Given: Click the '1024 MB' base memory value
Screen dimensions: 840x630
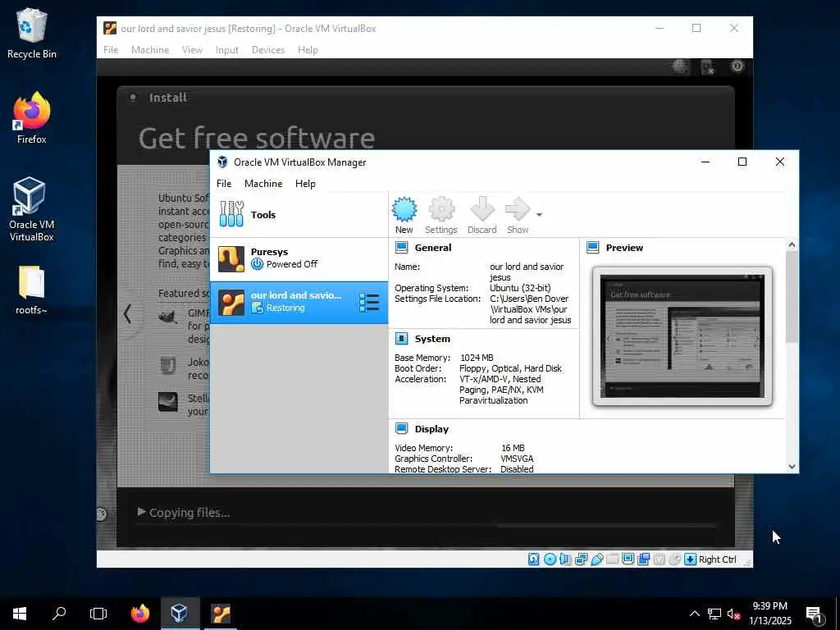Looking at the screenshot, I should 477,358.
